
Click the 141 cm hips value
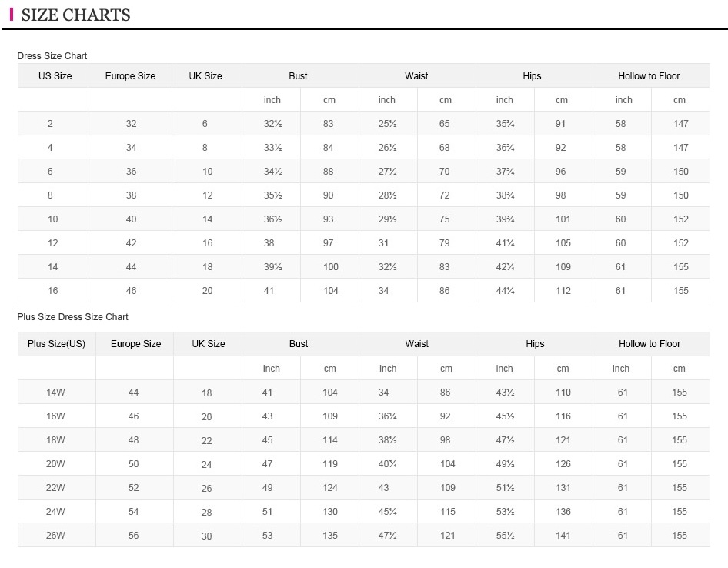563,536
